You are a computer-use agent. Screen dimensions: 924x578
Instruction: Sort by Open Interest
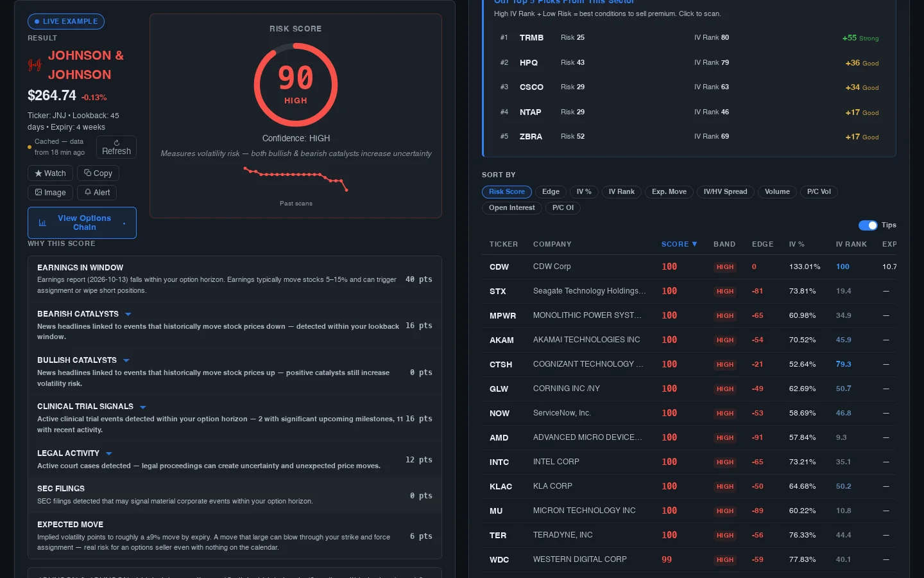[511, 208]
